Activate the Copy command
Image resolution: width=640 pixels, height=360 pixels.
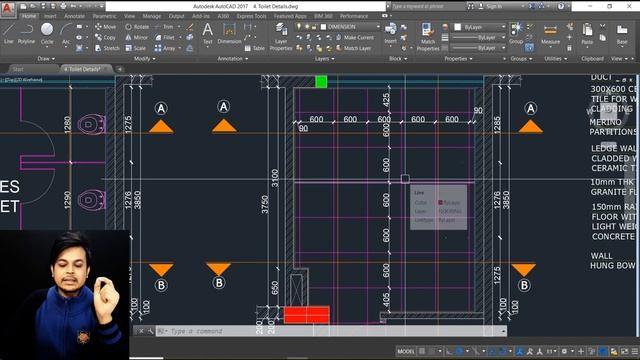click(105, 37)
